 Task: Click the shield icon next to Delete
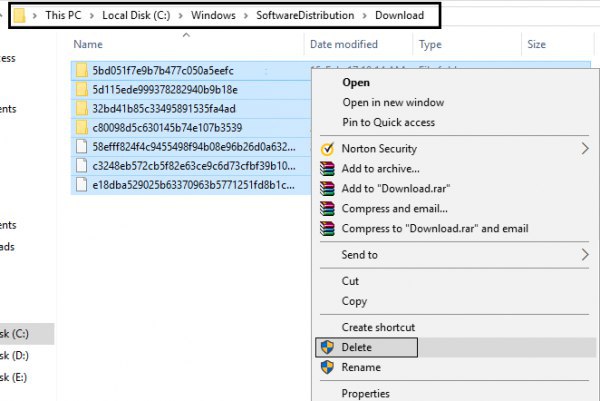[326, 347]
